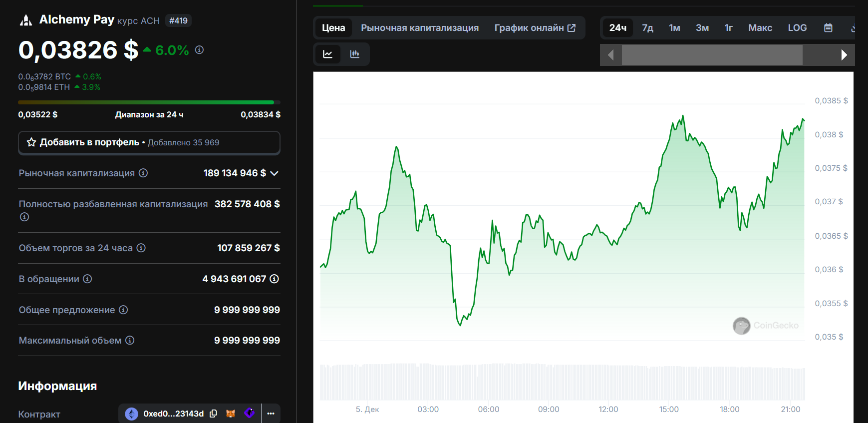Image resolution: width=868 pixels, height=423 pixels.
Task: Click the right arrow of the chart navigator
Action: click(844, 55)
